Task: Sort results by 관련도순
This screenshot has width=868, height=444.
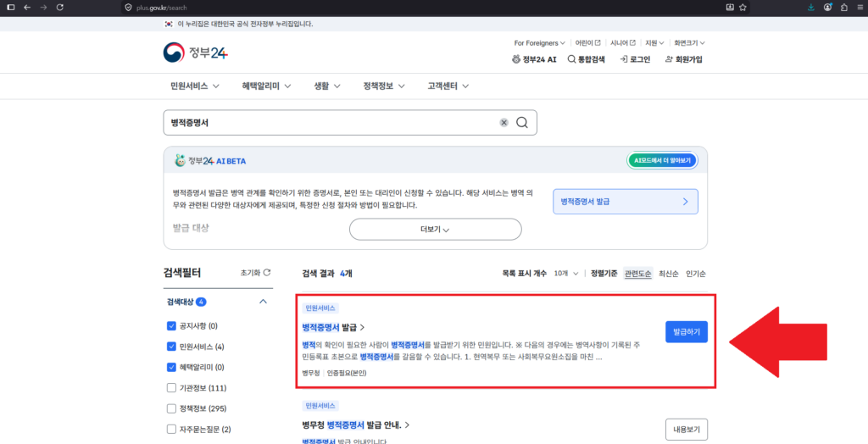Action: pyautogui.click(x=637, y=274)
